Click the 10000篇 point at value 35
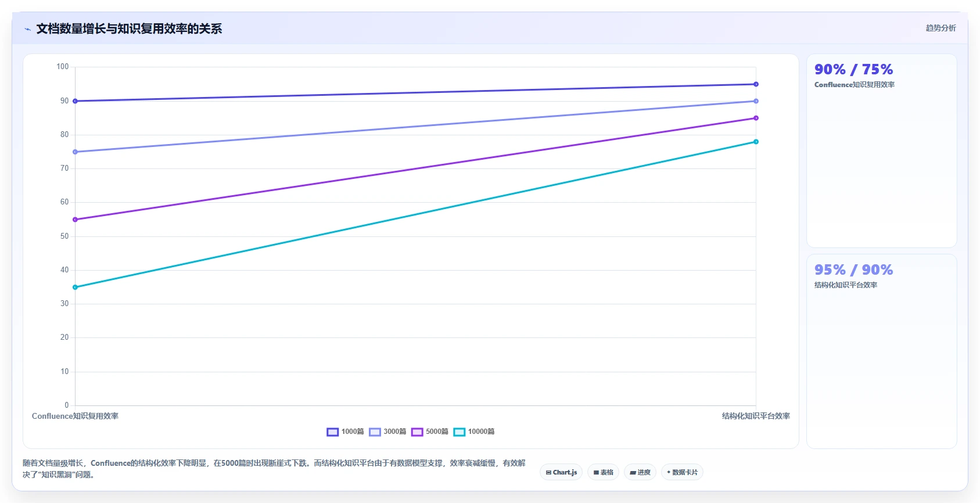980x503 pixels. [x=75, y=287]
